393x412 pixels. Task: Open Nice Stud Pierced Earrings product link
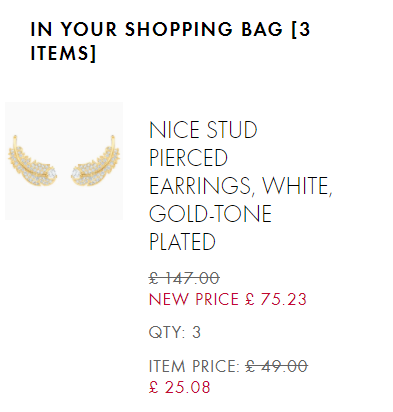point(240,186)
